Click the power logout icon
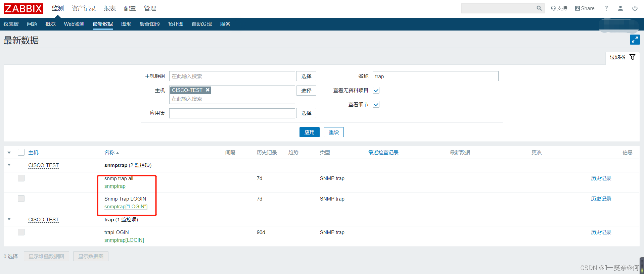Image resolution: width=644 pixels, height=274 pixels. pos(635,8)
